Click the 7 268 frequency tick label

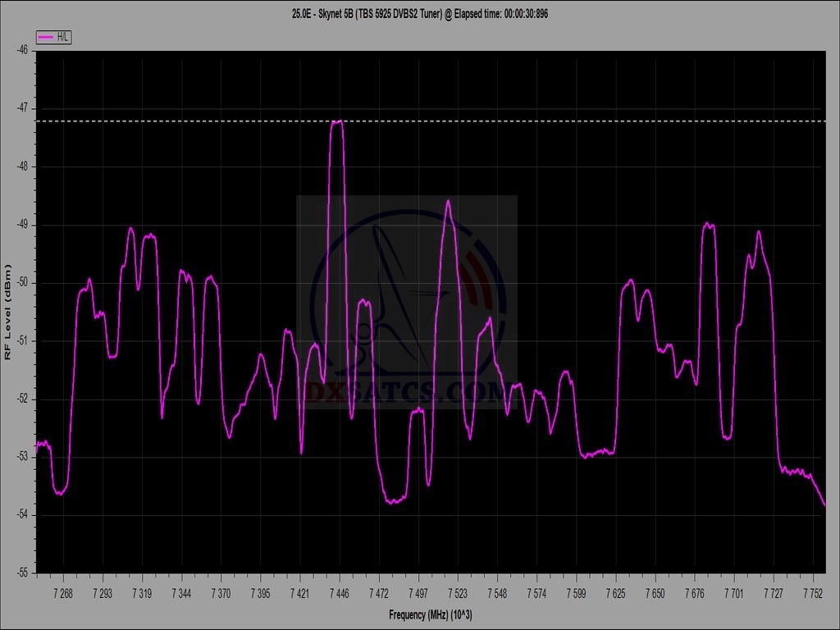(x=62, y=592)
